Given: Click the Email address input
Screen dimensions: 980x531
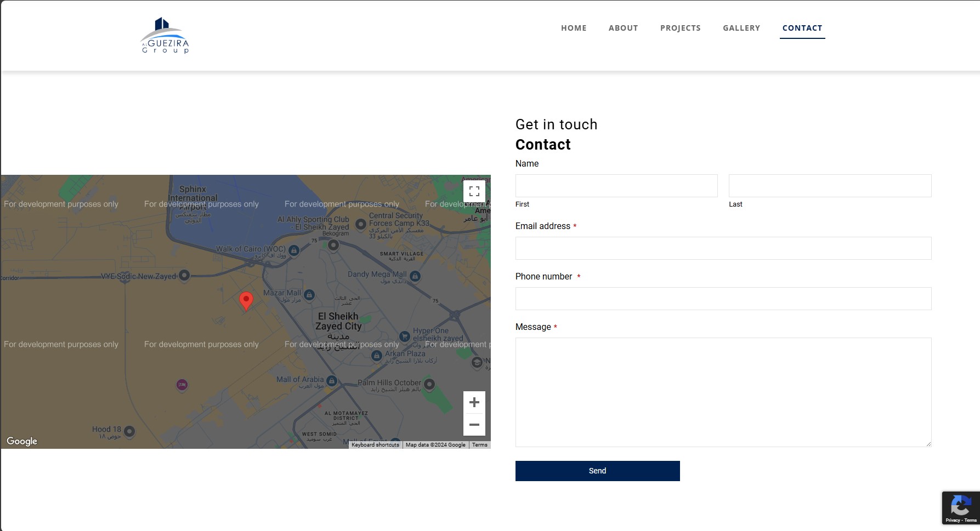Looking at the screenshot, I should [723, 248].
